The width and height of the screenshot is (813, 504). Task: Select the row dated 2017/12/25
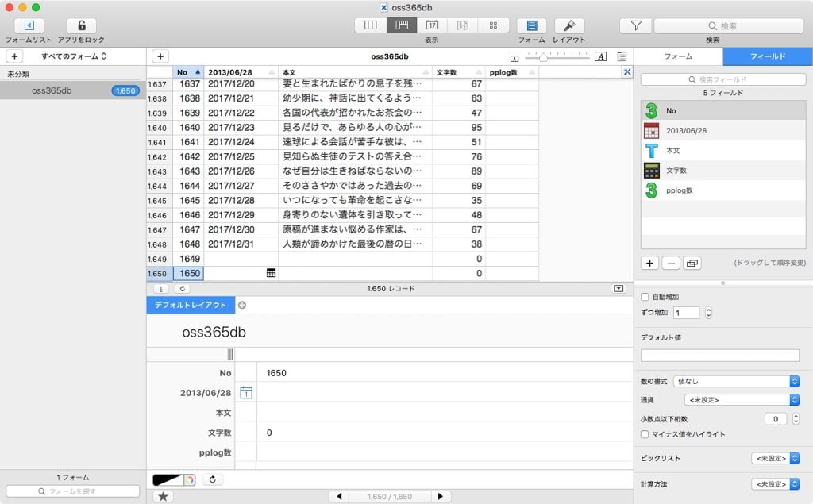[343, 156]
